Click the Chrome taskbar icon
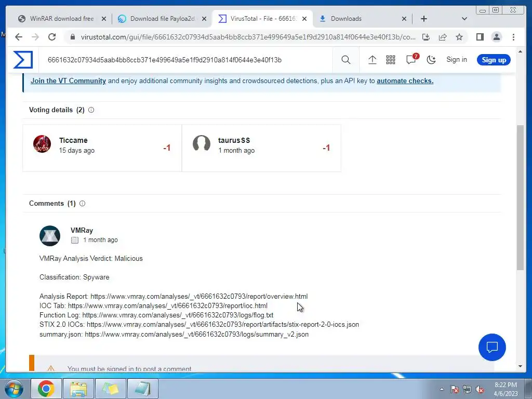Screen dimensions: 532x399 pos(46,389)
